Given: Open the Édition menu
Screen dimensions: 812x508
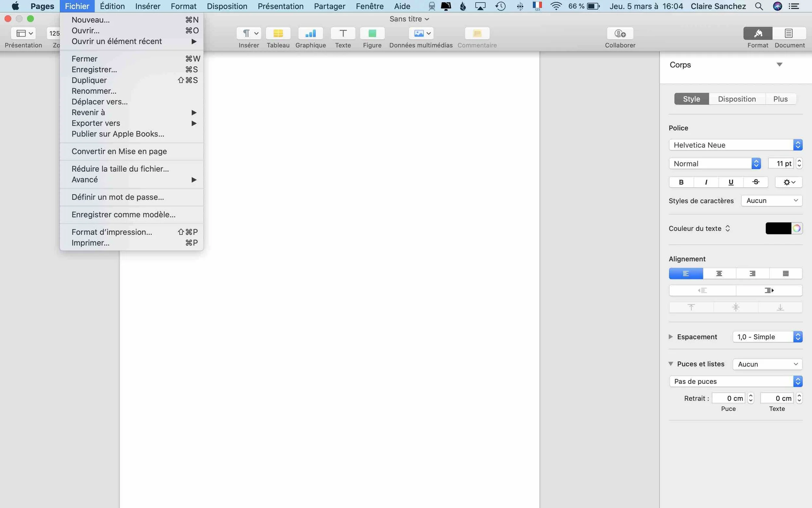Looking at the screenshot, I should tap(112, 6).
